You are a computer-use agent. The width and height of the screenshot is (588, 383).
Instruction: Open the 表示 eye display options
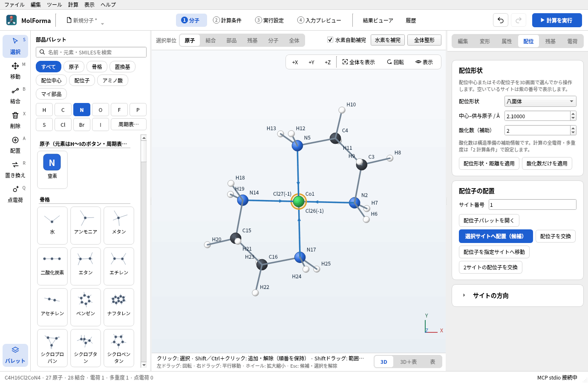pos(424,62)
